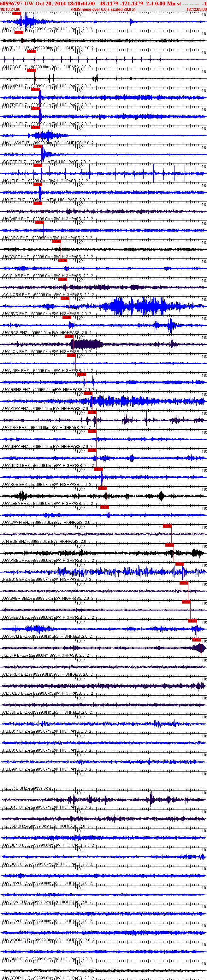Click the end time label 18:12:03.00
Viewport: 207px width, 980px height.
click(196, 9)
